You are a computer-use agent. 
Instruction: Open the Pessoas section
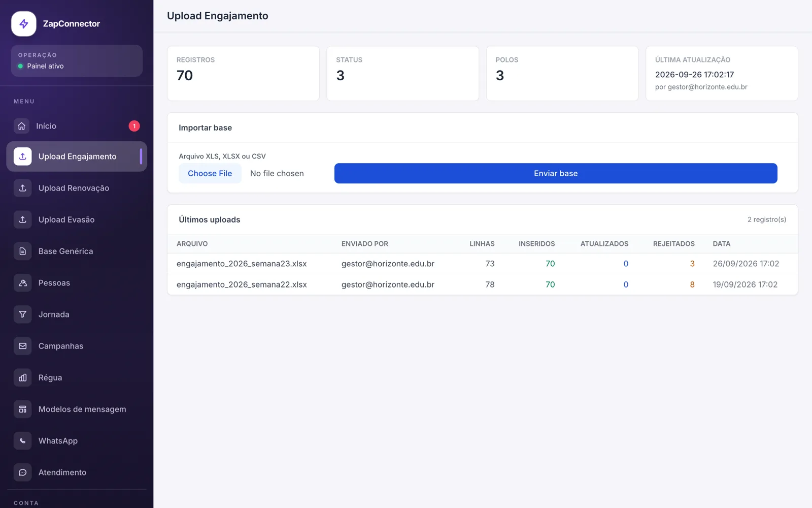coord(77,283)
